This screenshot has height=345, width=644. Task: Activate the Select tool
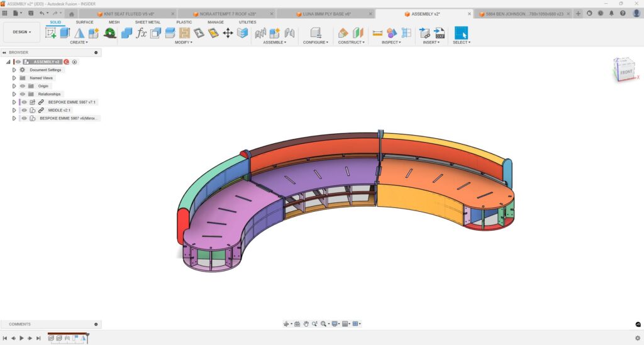(461, 33)
